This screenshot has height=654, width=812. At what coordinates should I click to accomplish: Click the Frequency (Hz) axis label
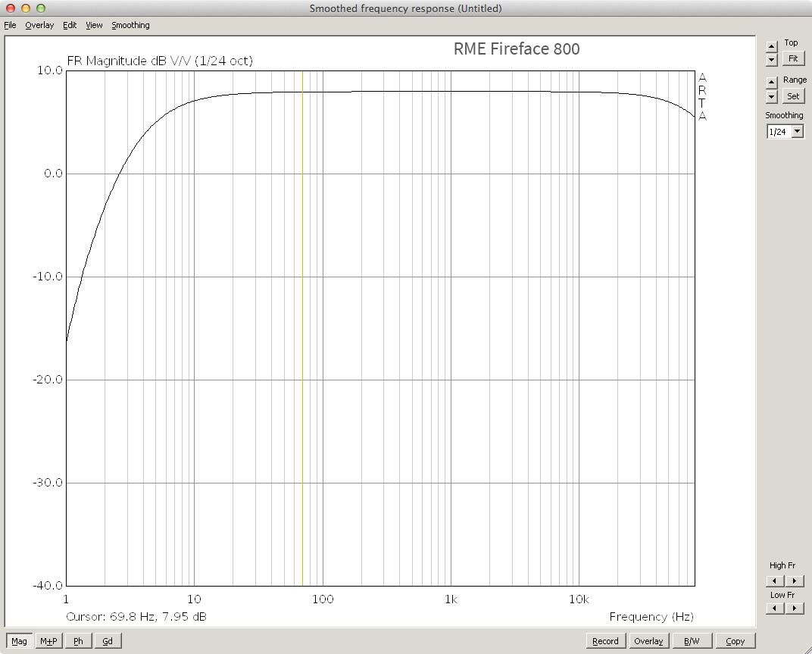coord(651,617)
